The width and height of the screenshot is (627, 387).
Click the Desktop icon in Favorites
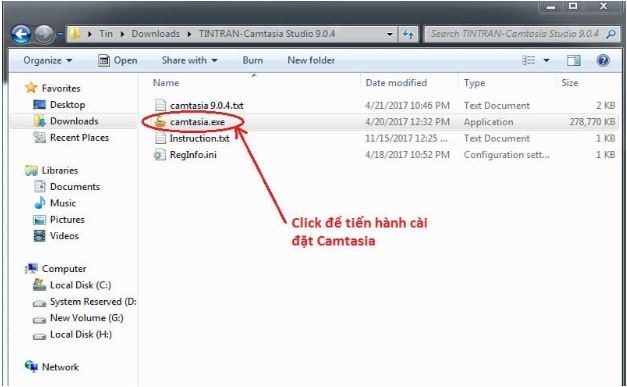pos(39,105)
